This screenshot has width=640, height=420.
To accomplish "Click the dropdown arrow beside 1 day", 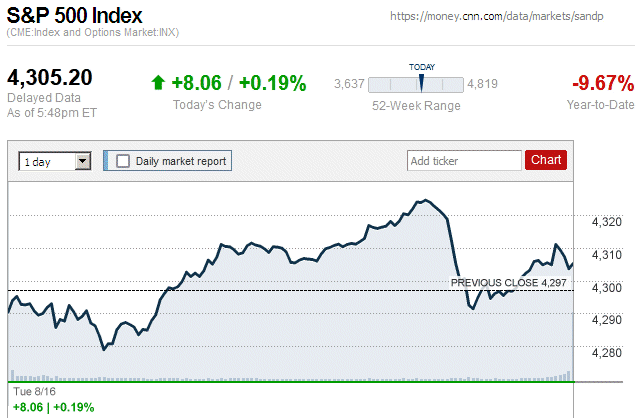I will (x=83, y=160).
